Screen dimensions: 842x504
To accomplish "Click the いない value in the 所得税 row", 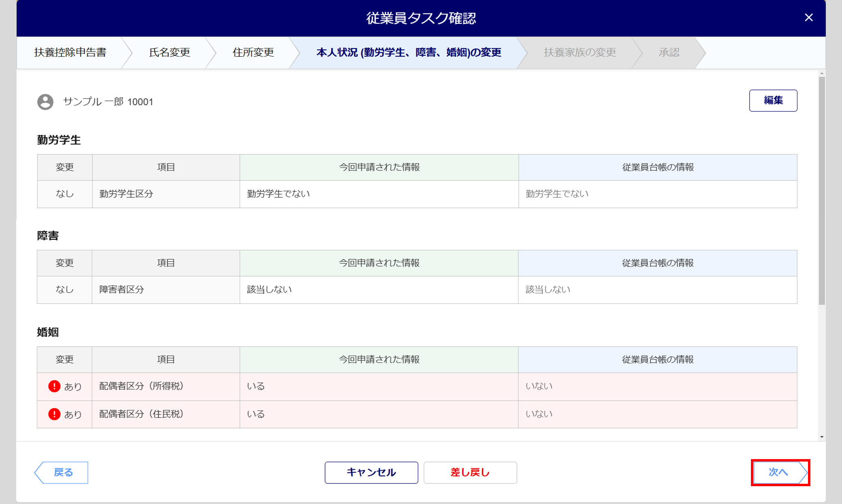I will (x=539, y=386).
